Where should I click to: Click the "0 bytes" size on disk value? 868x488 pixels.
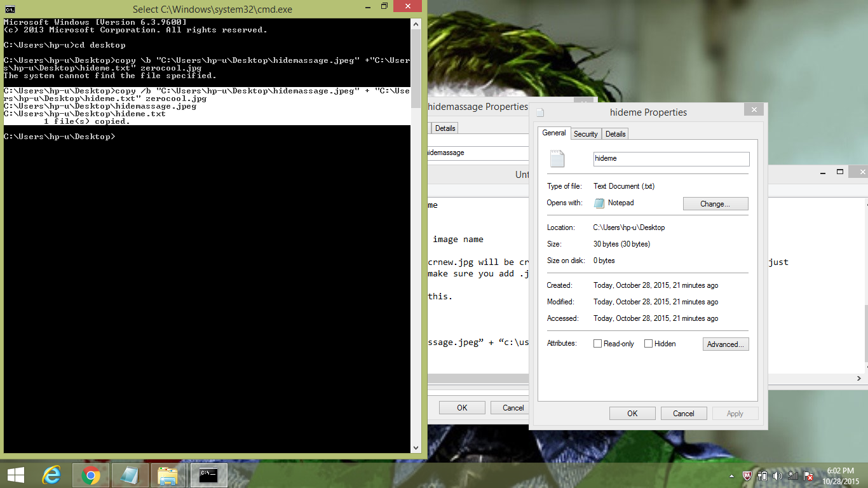click(x=604, y=261)
